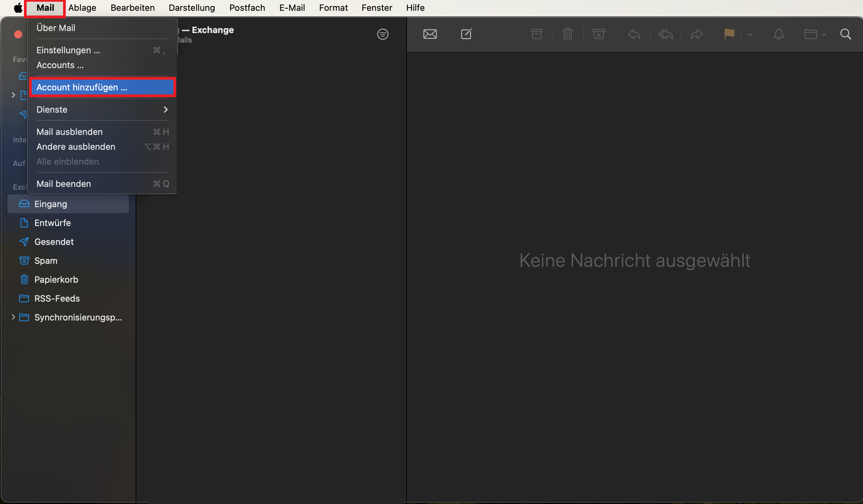Click the Reply All double-arrow icon
Viewport: 863px width, 504px height.
[665, 34]
